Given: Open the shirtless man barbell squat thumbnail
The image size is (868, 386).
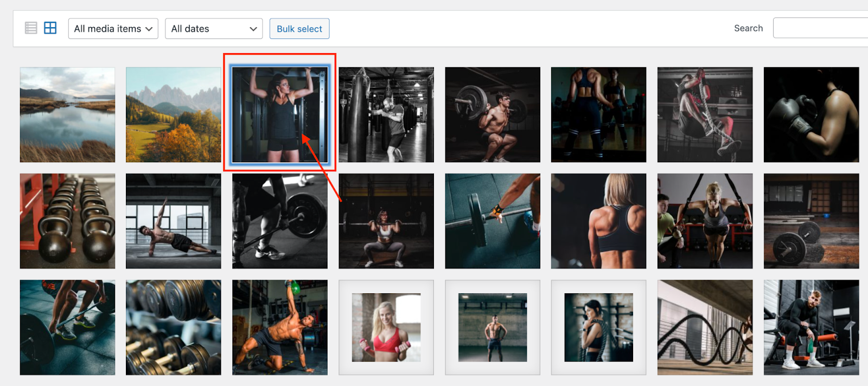Looking at the screenshot, I should 493,115.
